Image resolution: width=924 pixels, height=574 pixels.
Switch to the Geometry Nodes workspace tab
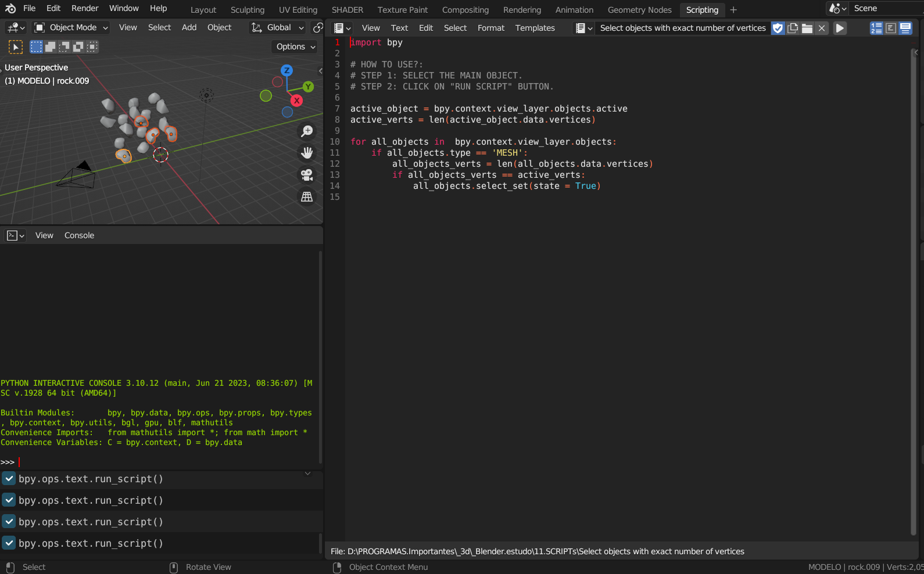click(x=639, y=10)
